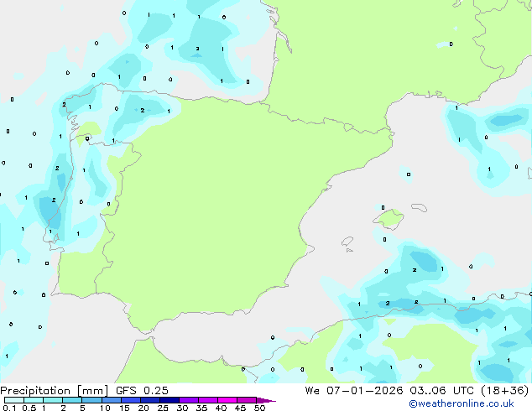532x411 pixels.
Task: Click the "45" legend scale label
Action: (240, 408)
